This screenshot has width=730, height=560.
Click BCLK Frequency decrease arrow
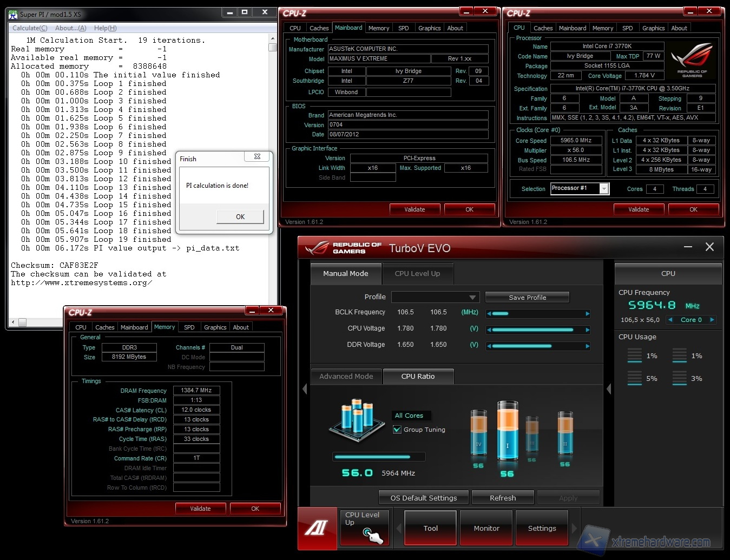(489, 314)
